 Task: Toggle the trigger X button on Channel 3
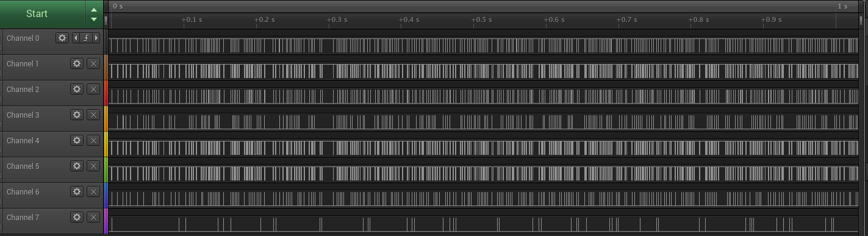(93, 115)
